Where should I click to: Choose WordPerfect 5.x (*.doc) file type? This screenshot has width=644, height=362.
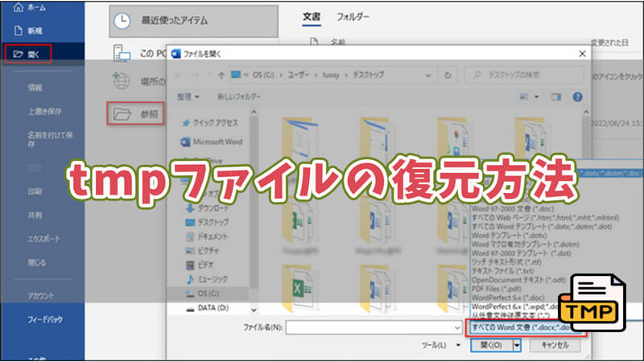(x=508, y=298)
